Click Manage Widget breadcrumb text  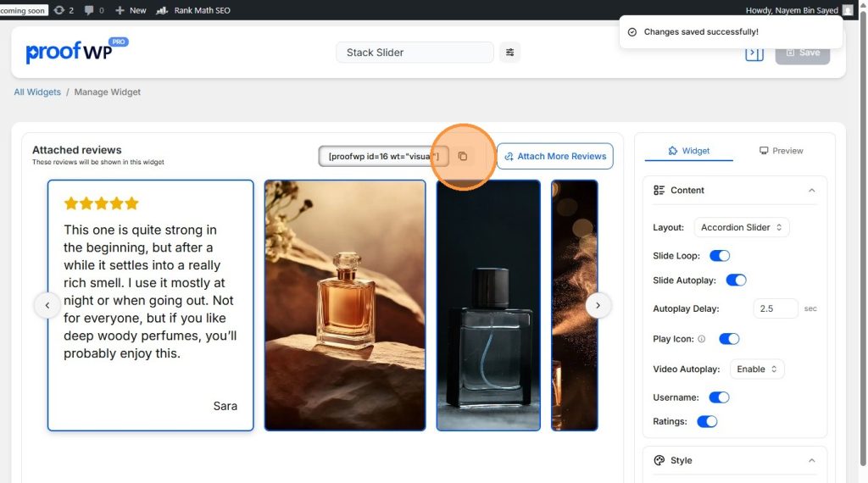click(x=108, y=92)
